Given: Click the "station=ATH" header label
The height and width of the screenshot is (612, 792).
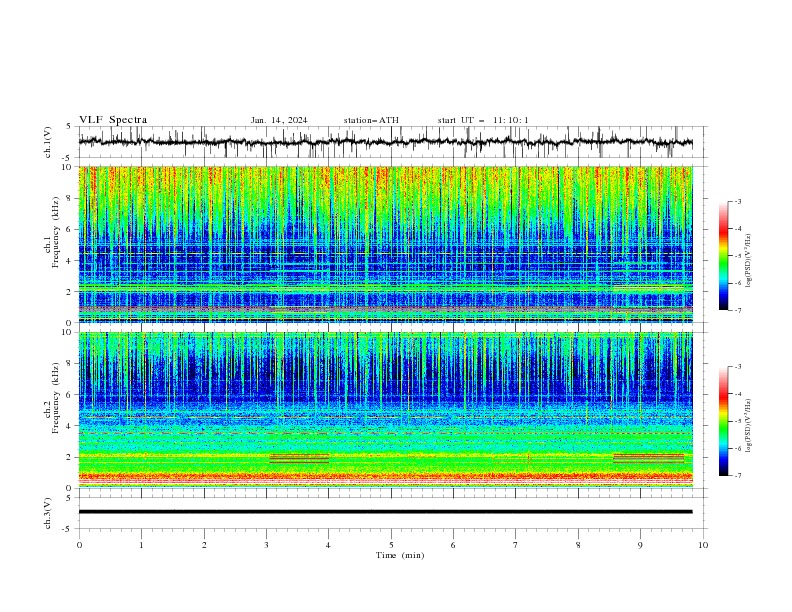Looking at the screenshot, I should click(371, 120).
